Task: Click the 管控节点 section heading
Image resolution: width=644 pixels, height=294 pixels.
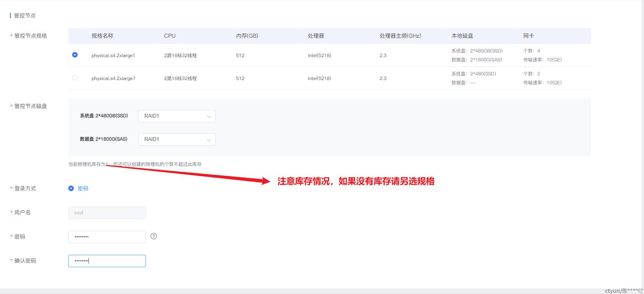Action: click(25, 16)
